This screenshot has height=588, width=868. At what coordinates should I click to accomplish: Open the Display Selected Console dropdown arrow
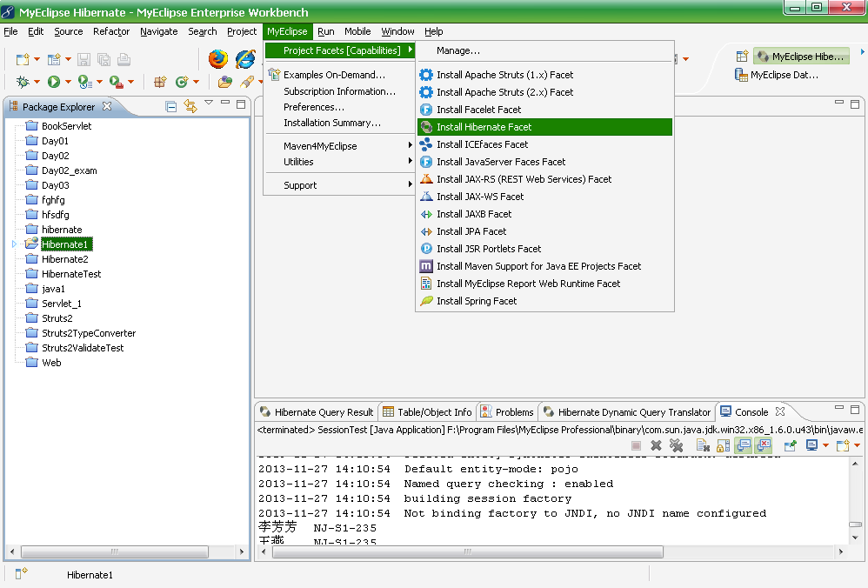click(x=826, y=445)
